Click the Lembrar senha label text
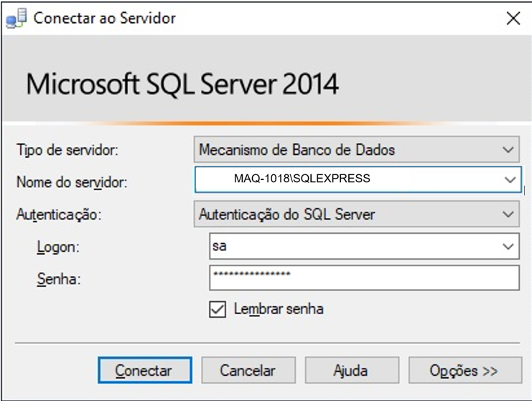This screenshot has height=401, width=532. pos(279,309)
